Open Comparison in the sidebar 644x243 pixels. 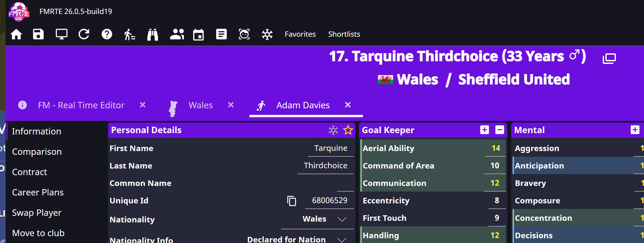coord(37,152)
